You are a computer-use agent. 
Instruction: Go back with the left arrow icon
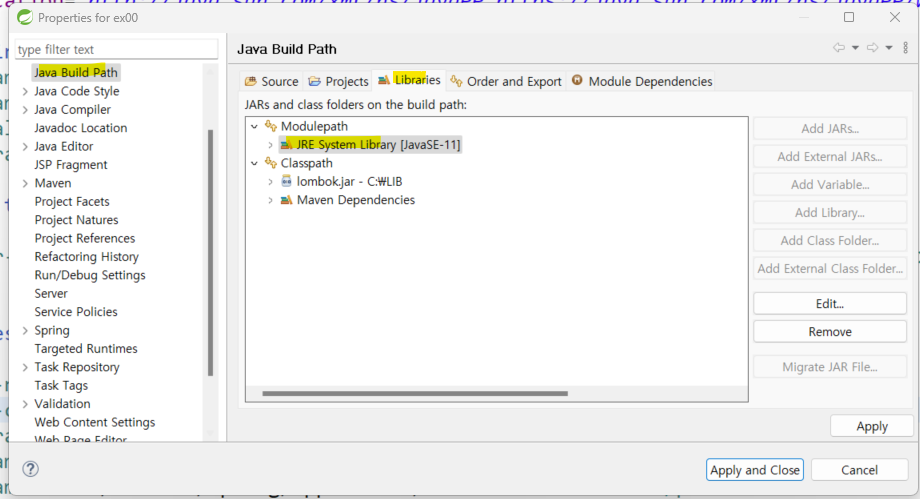click(839, 48)
